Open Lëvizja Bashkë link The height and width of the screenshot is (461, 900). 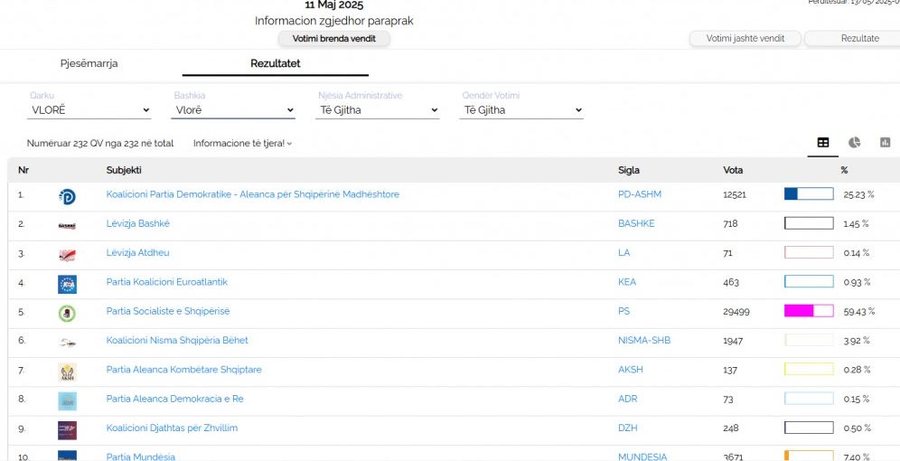click(138, 224)
